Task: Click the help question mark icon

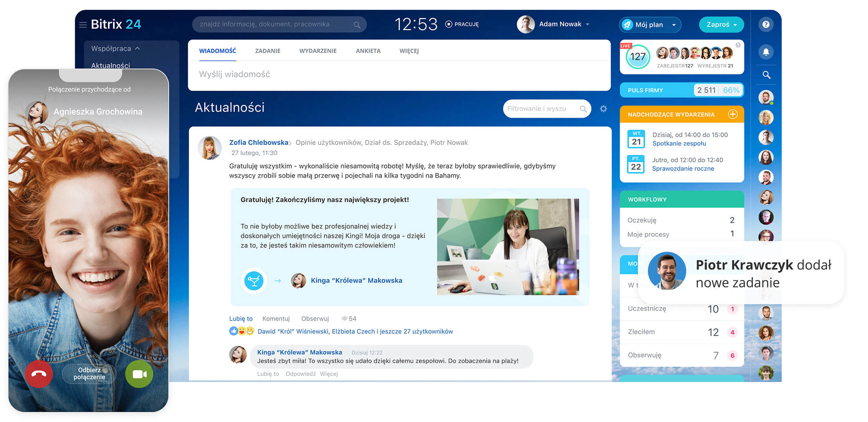Action: click(766, 24)
